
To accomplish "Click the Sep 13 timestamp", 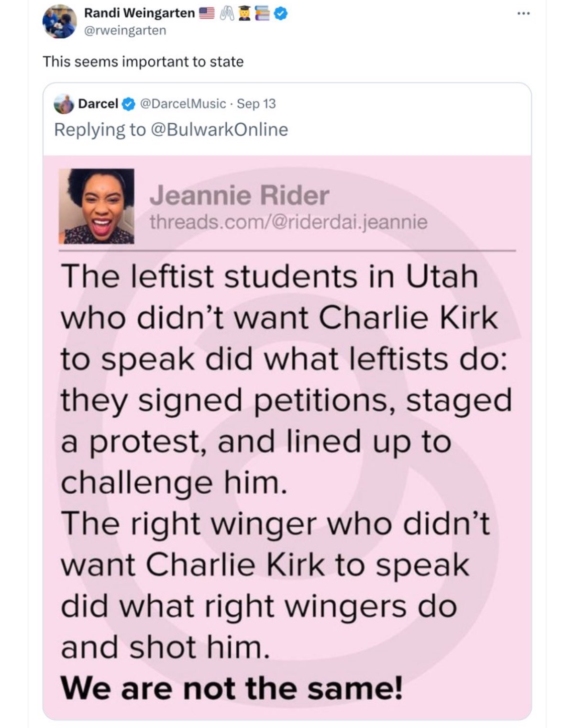I will point(256,103).
